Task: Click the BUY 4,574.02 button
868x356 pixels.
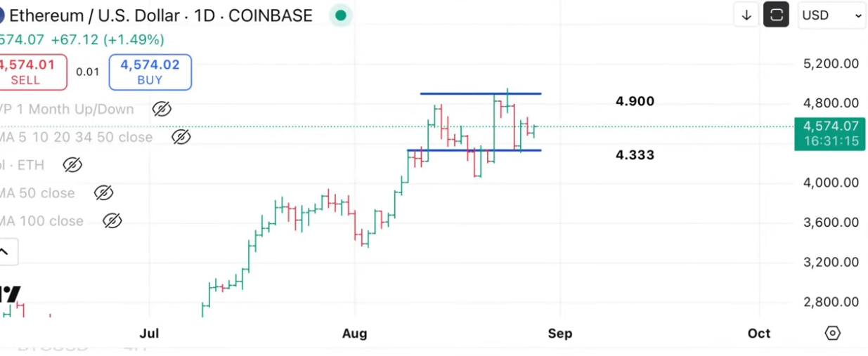Action: [x=150, y=72]
